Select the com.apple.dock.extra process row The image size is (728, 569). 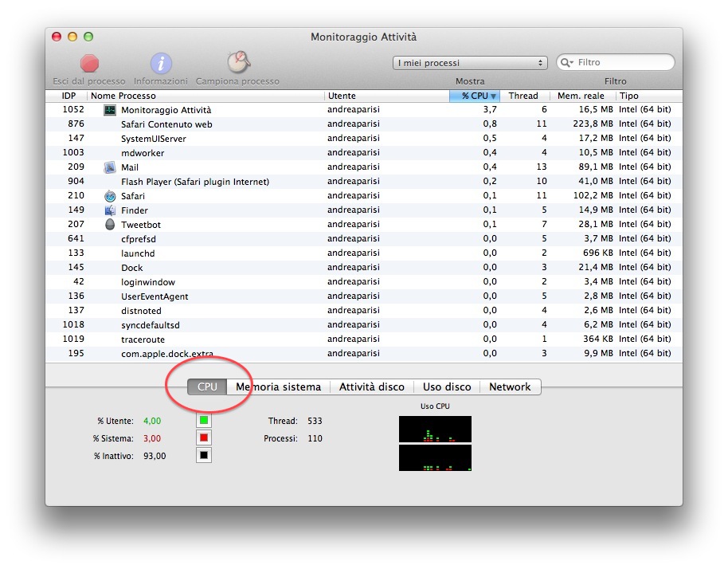(x=364, y=354)
